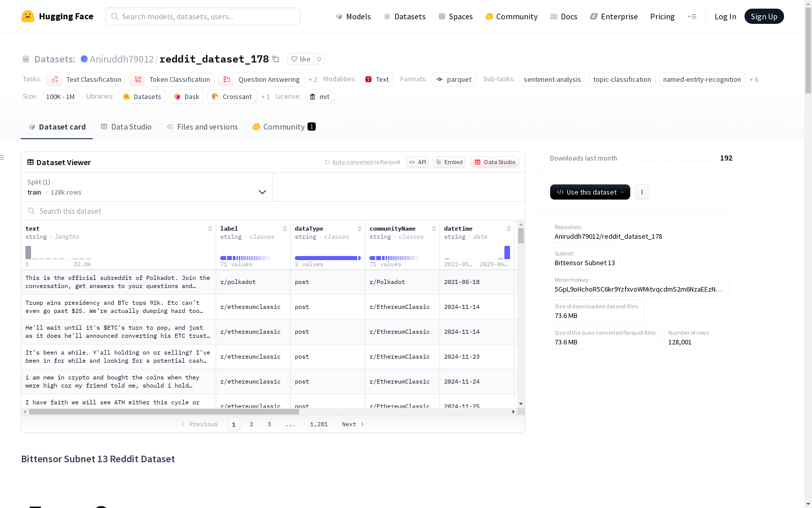The height and width of the screenshot is (508, 812).
Task: Switch to the Data Studio tab
Action: click(126, 126)
